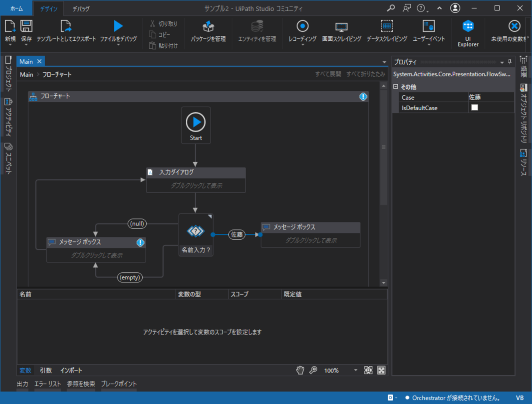Open the help question mark icon

[x=421, y=8]
